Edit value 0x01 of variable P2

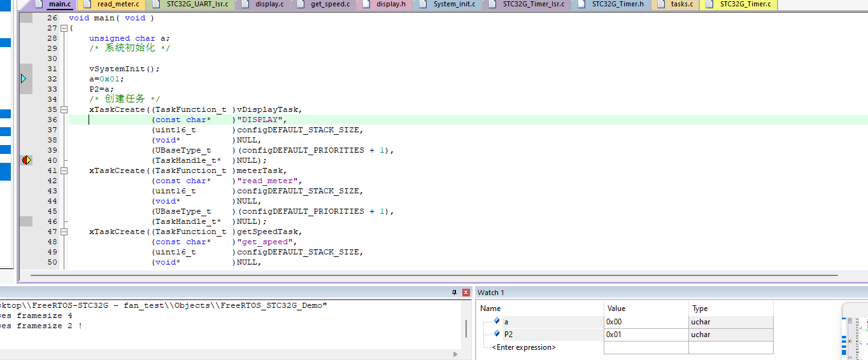tap(646, 334)
